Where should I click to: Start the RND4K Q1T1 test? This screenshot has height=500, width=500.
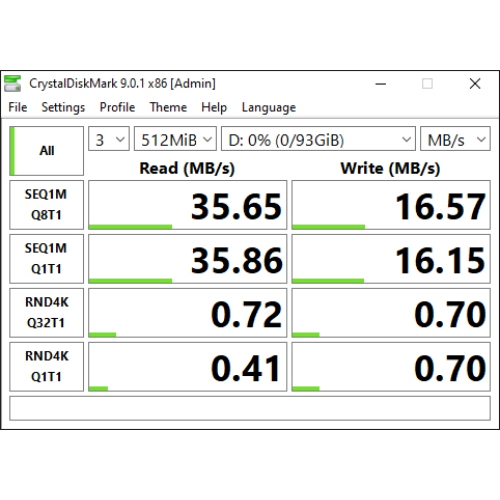tap(46, 367)
